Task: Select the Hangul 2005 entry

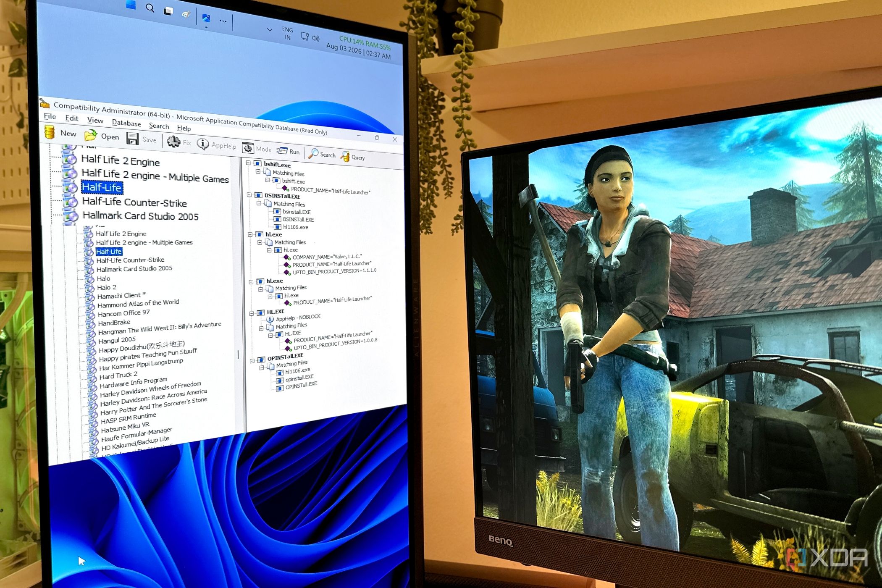Action: pyautogui.click(x=117, y=340)
